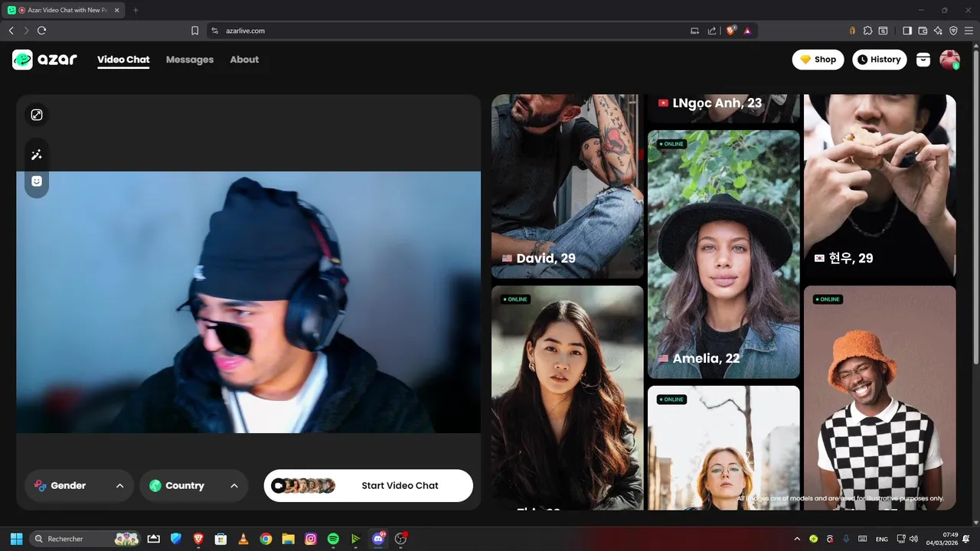Viewport: 980px width, 551px height.
Task: Switch ENG input language
Action: click(882, 539)
